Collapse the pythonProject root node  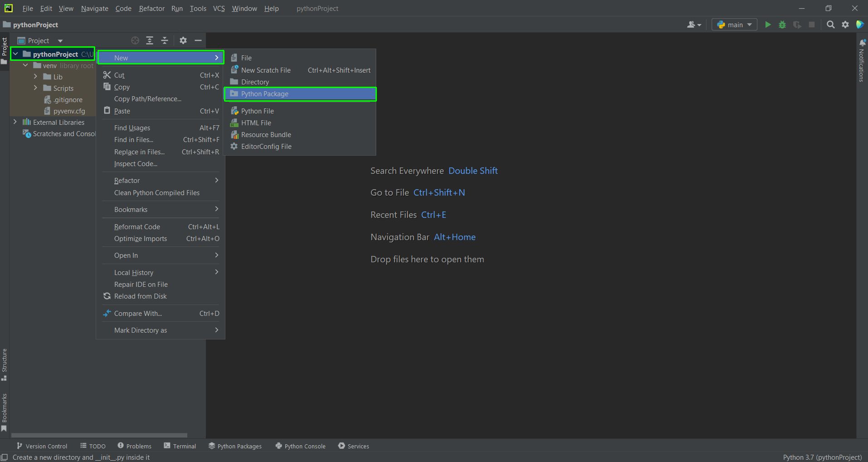(x=15, y=54)
